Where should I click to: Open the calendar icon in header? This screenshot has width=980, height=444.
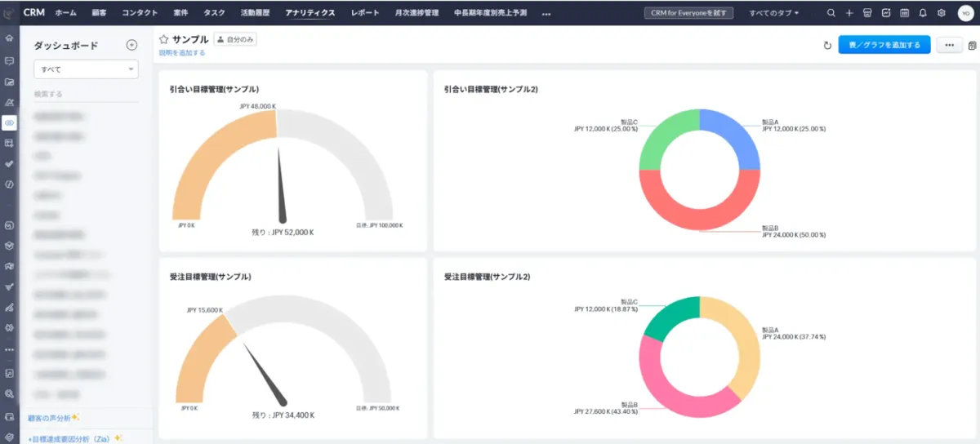coord(904,13)
